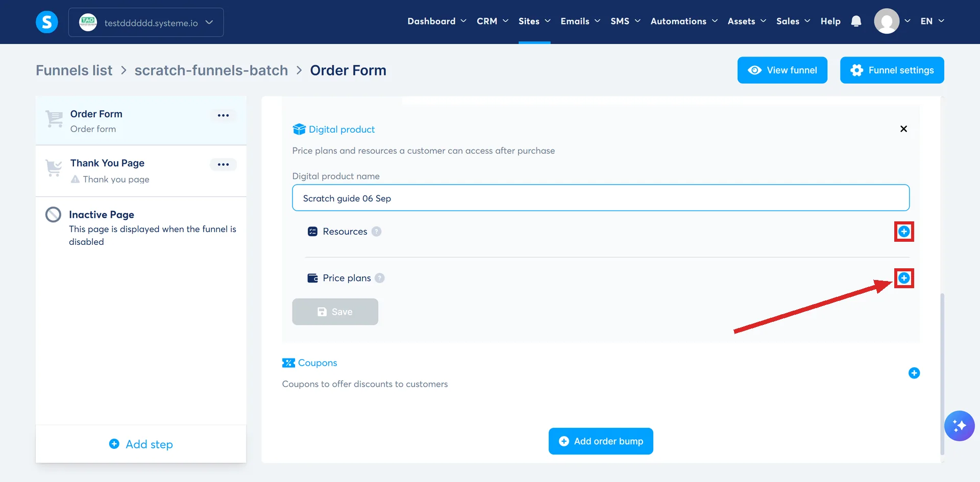Screen dimensions: 980x482
Task: Add a price plan with the plus icon
Action: 903,278
